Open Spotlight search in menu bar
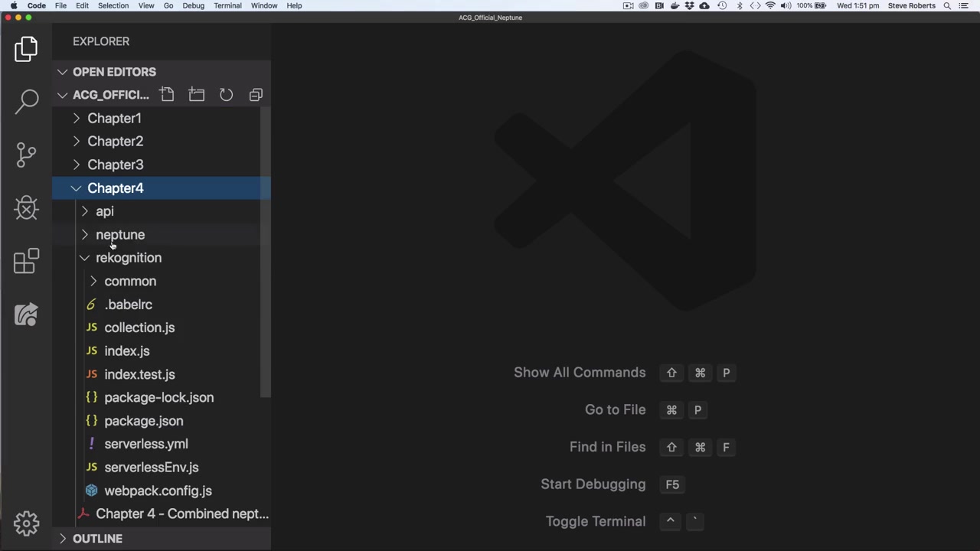The image size is (980, 551). point(947,5)
